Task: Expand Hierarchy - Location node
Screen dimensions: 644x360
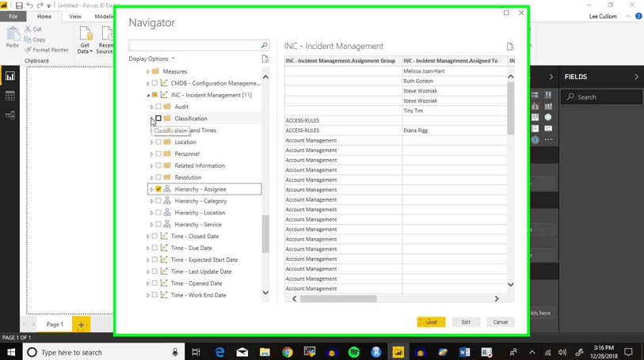Action: [x=151, y=213]
